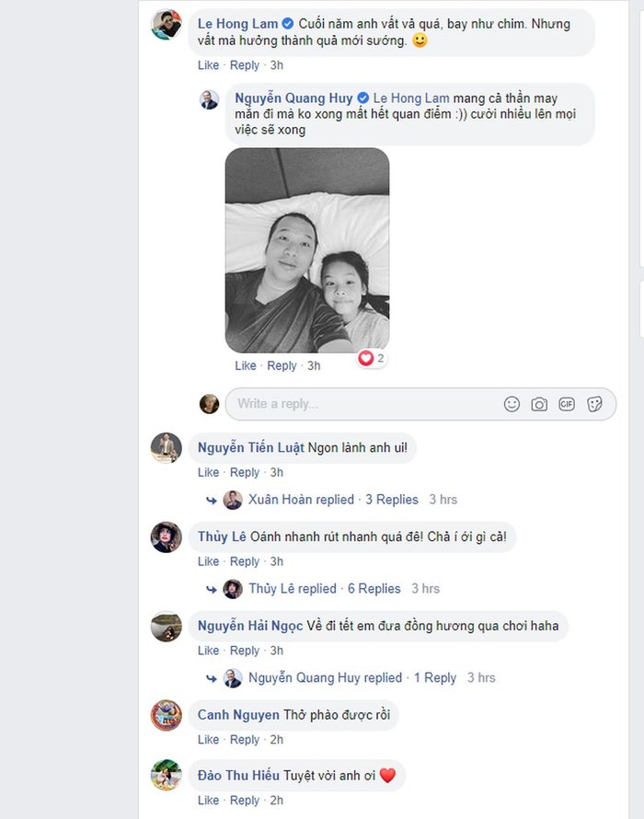The height and width of the screenshot is (819, 644).
Task: Open the sticker picker in reply box
Action: tap(594, 404)
